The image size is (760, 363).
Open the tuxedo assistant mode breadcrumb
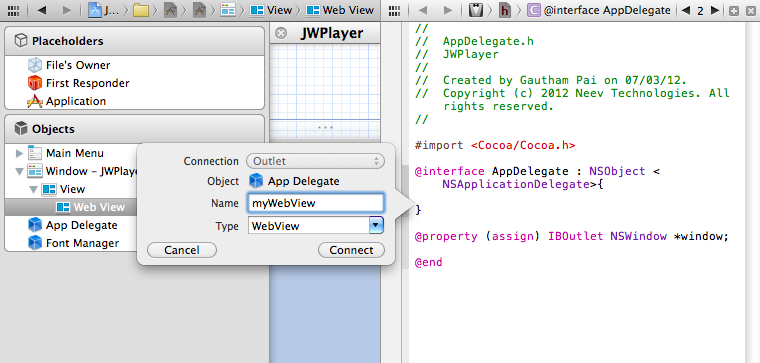[476, 10]
